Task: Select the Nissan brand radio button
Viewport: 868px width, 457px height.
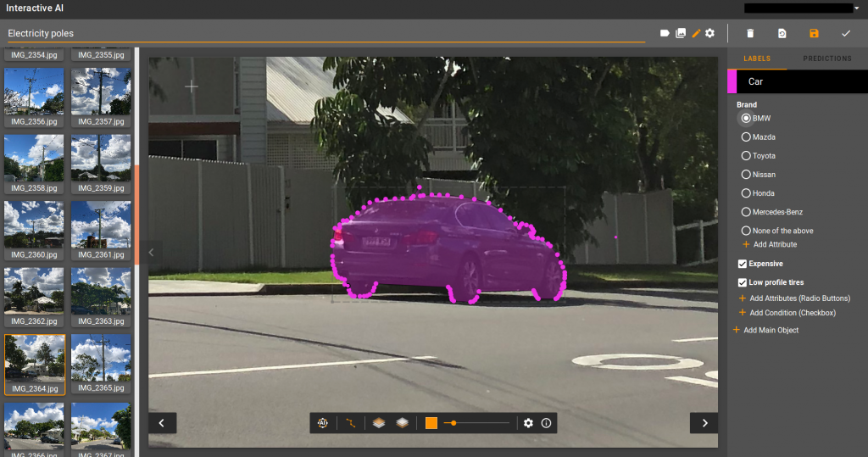Action: click(746, 175)
